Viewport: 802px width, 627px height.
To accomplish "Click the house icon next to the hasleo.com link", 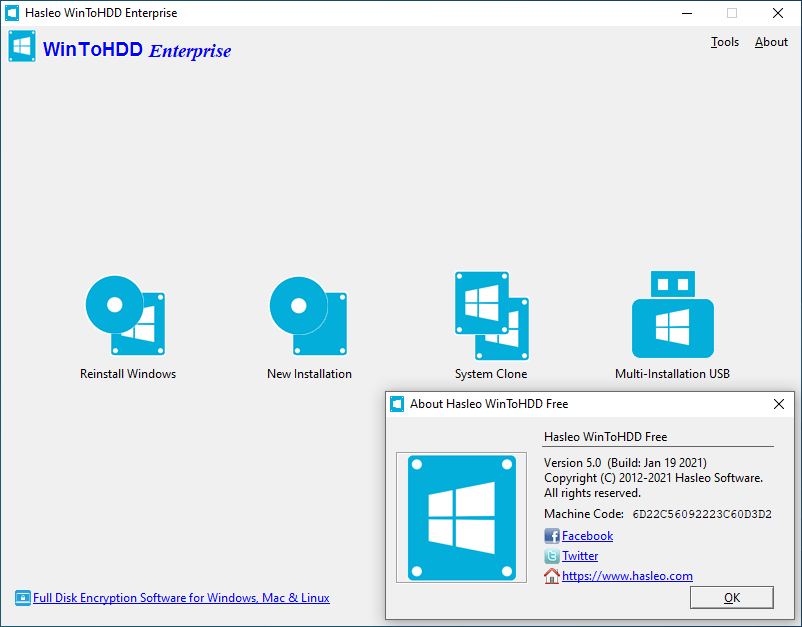I will (x=551, y=576).
